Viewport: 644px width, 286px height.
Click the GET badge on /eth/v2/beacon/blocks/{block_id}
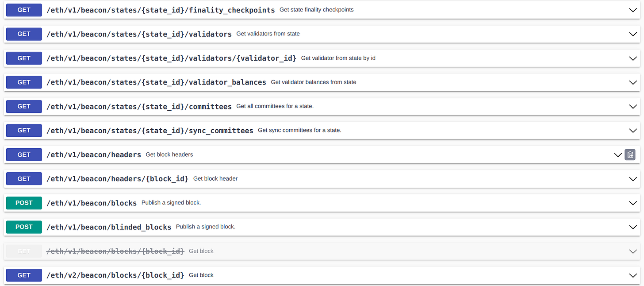pyautogui.click(x=23, y=275)
